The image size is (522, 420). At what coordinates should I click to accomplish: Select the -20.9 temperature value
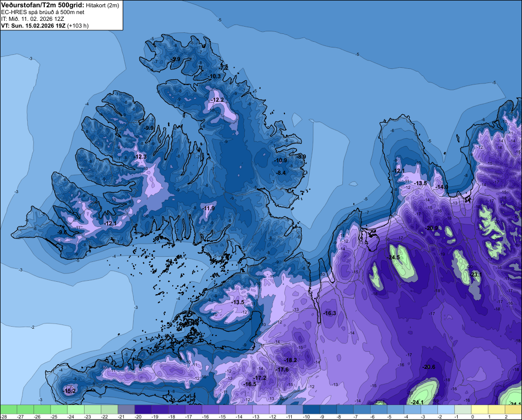coord(432,229)
